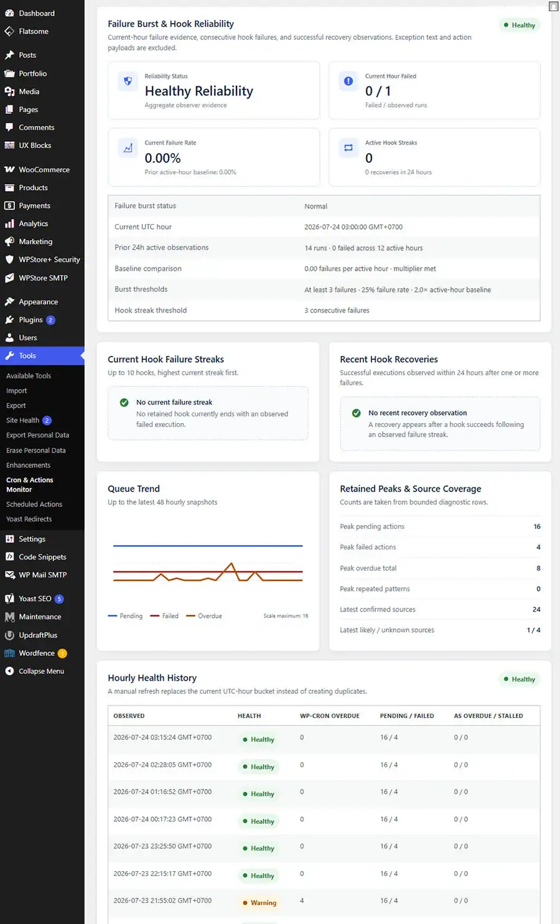Click the UpdraftPlus icon in the sidebar
The width and height of the screenshot is (560, 924).
click(9, 635)
